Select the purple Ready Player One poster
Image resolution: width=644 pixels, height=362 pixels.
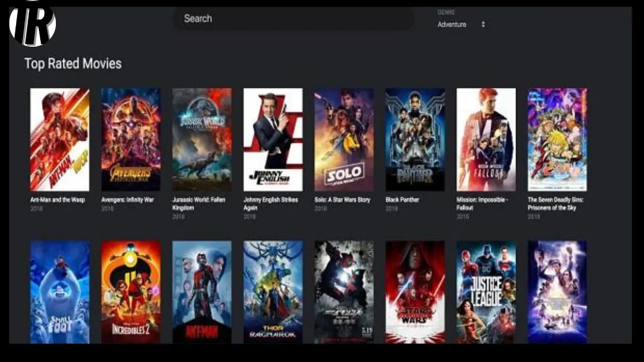pos(557,292)
